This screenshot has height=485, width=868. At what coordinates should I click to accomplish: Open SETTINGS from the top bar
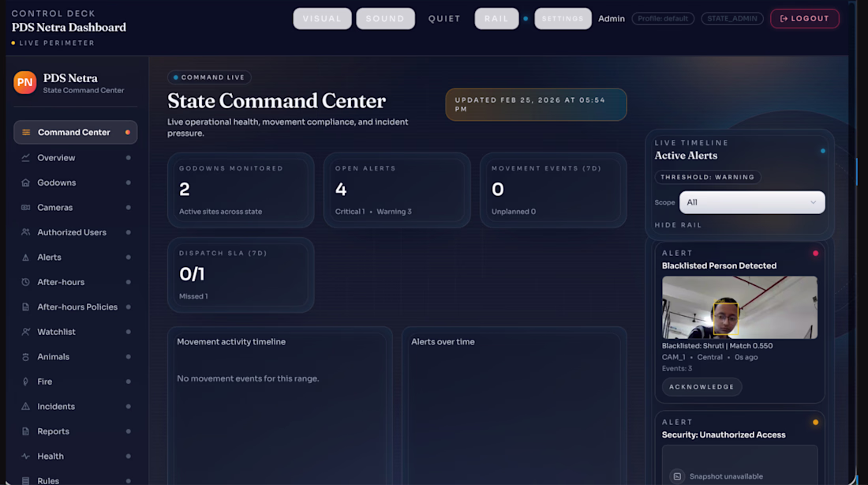[563, 18]
